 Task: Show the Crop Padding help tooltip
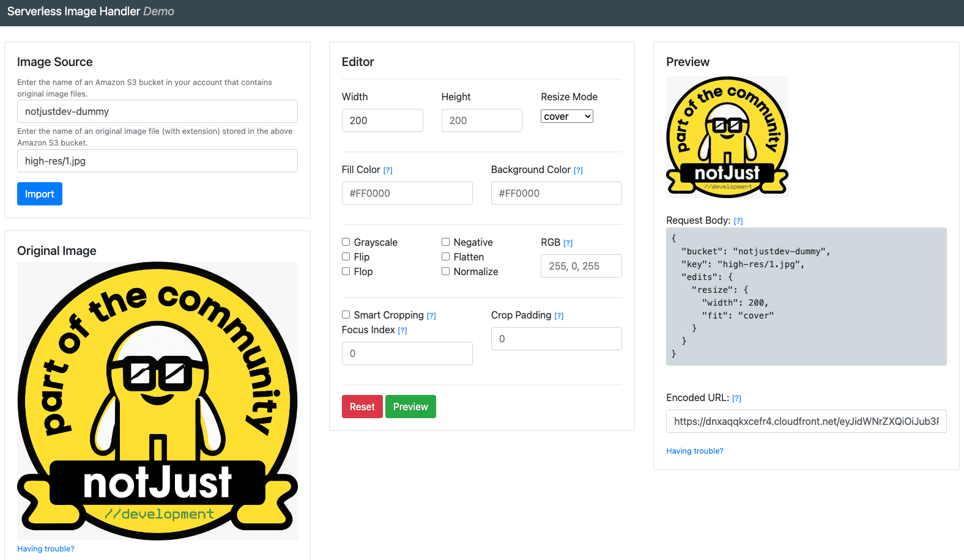click(x=559, y=316)
